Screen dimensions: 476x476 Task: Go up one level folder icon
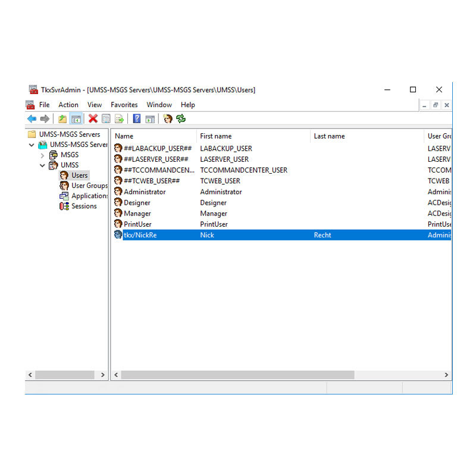62,118
